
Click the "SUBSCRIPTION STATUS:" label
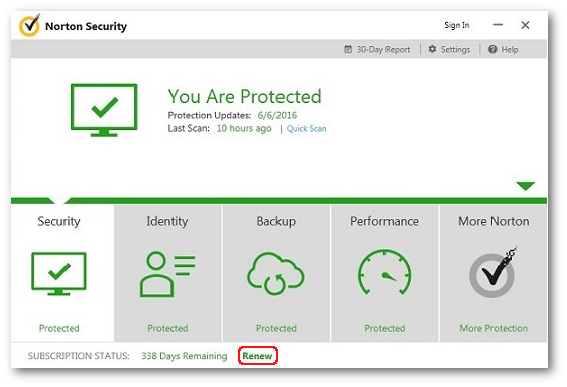pos(78,356)
